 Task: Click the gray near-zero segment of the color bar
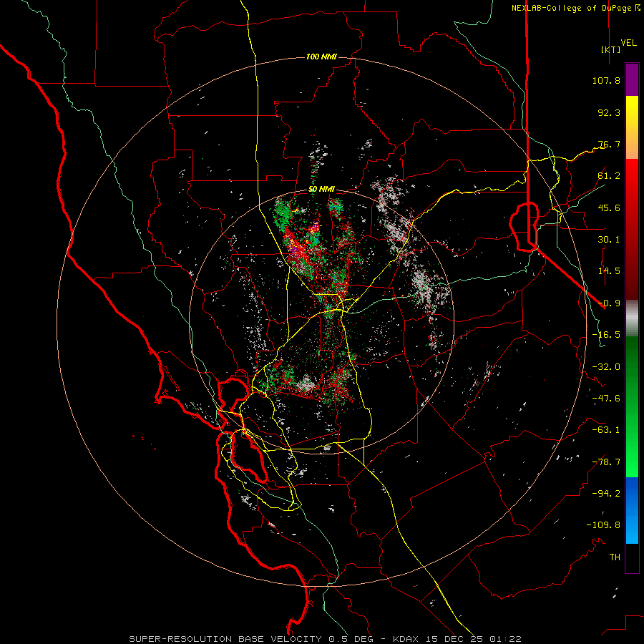point(632,318)
